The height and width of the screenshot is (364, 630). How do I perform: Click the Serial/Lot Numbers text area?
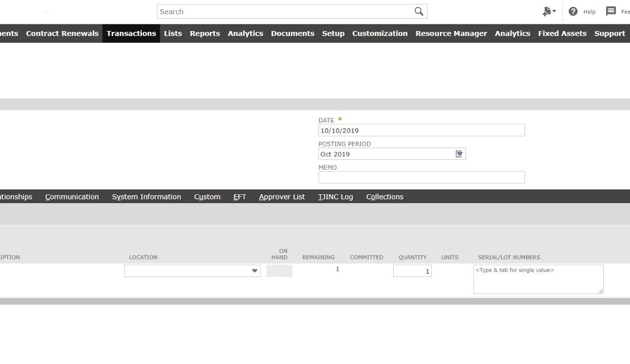(x=538, y=279)
